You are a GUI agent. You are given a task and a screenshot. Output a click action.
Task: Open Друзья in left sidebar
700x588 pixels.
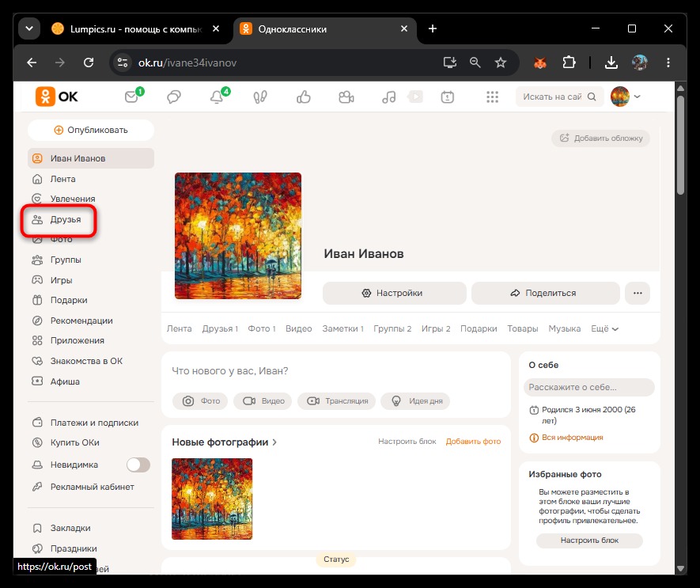[65, 219]
